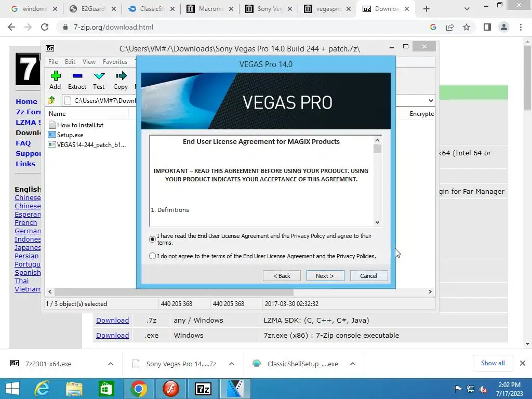
Task: Click the 7-Zip window title icon
Action: pyautogui.click(x=50, y=48)
